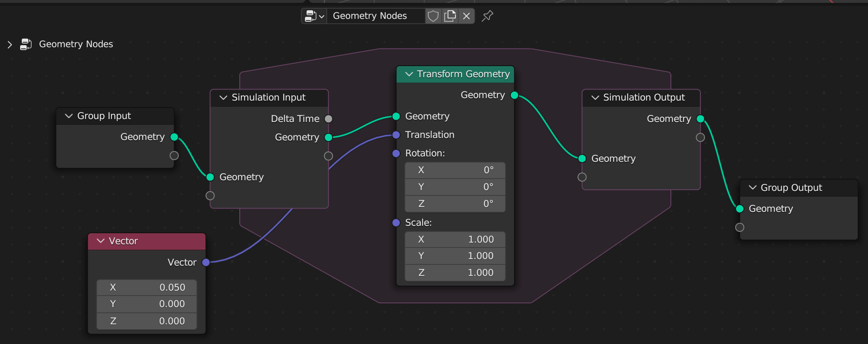This screenshot has height=344, width=868.
Task: Click the Delta Time output socket
Action: point(328,119)
